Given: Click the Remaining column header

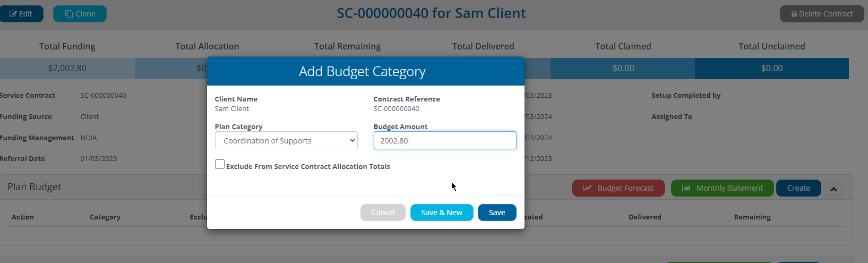Looking at the screenshot, I should pyautogui.click(x=752, y=217).
